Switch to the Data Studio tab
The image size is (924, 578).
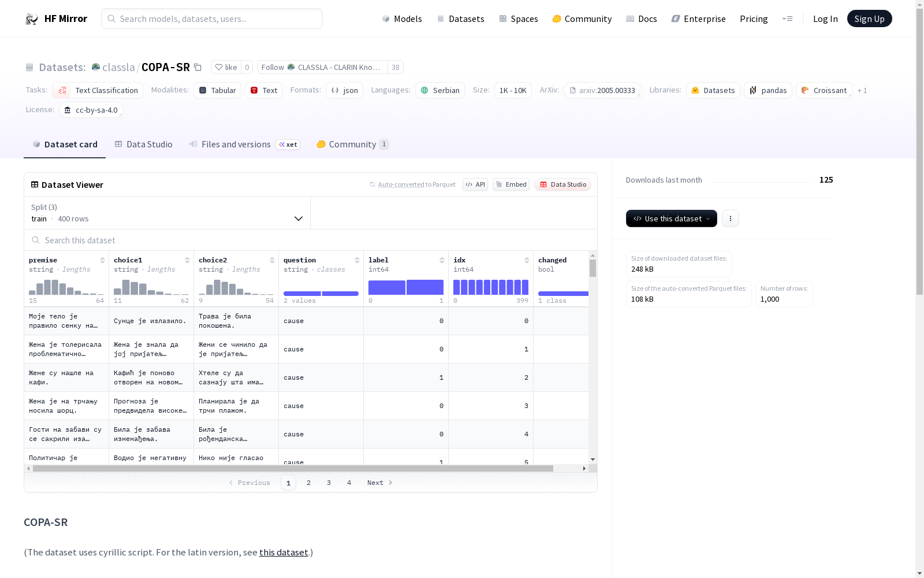click(144, 144)
